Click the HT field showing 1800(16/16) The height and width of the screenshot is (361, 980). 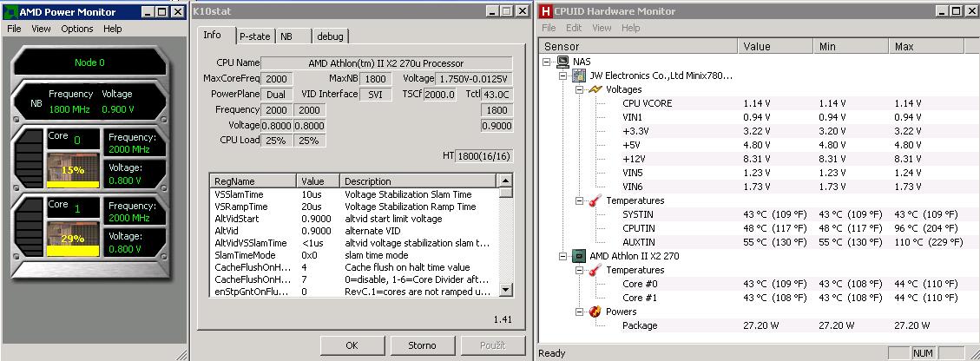pyautogui.click(x=483, y=156)
